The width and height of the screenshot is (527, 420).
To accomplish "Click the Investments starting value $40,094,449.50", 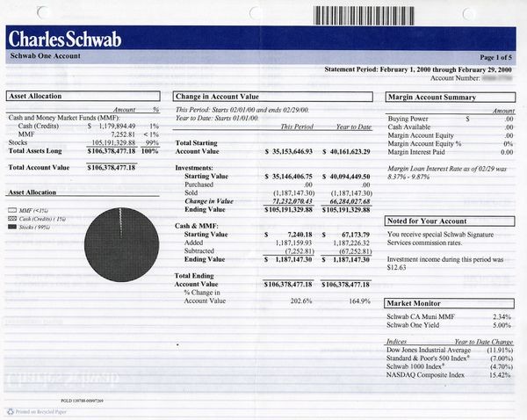I will coord(346,177).
